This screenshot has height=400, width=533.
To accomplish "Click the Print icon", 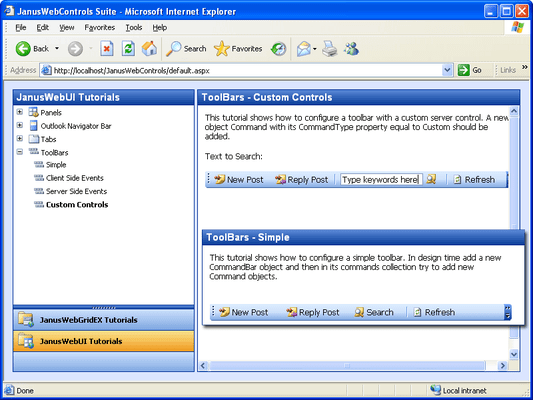I will pyautogui.click(x=329, y=49).
